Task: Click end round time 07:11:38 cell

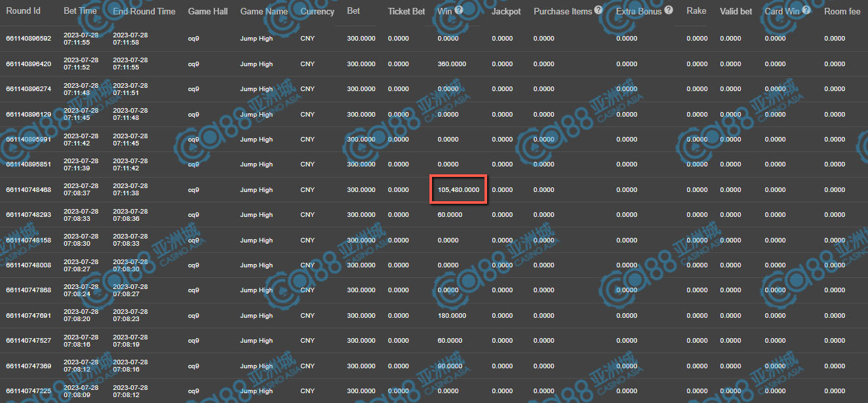Action: click(x=130, y=190)
